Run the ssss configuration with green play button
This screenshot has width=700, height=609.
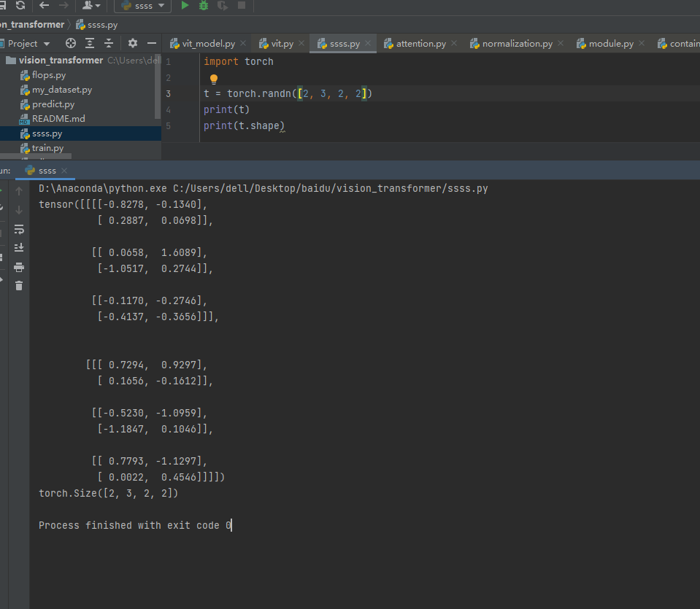[185, 5]
